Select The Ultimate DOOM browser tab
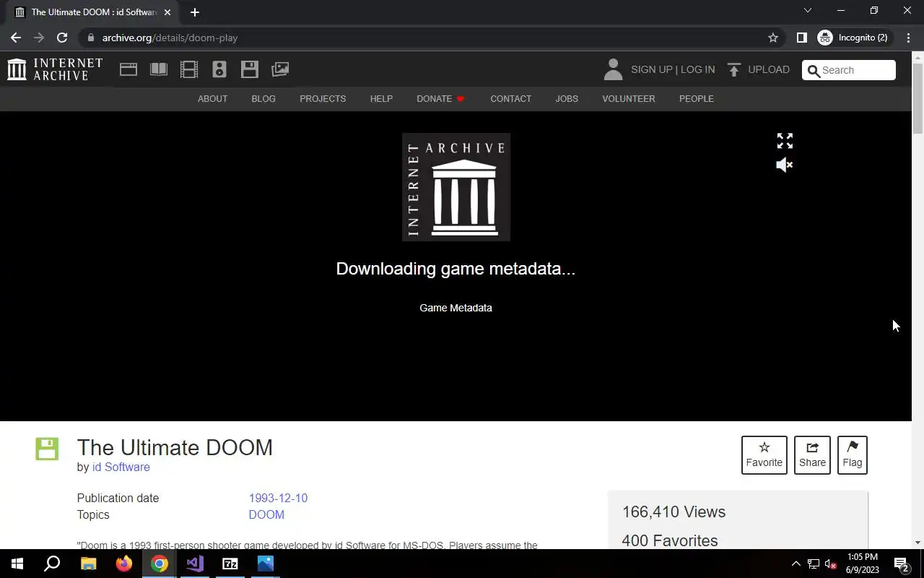The height and width of the screenshot is (578, 924). coord(92,12)
